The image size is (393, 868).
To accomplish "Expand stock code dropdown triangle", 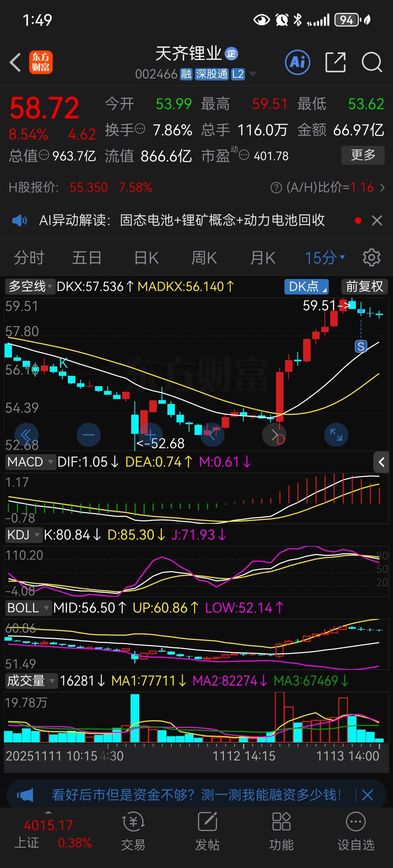I will 252,74.
